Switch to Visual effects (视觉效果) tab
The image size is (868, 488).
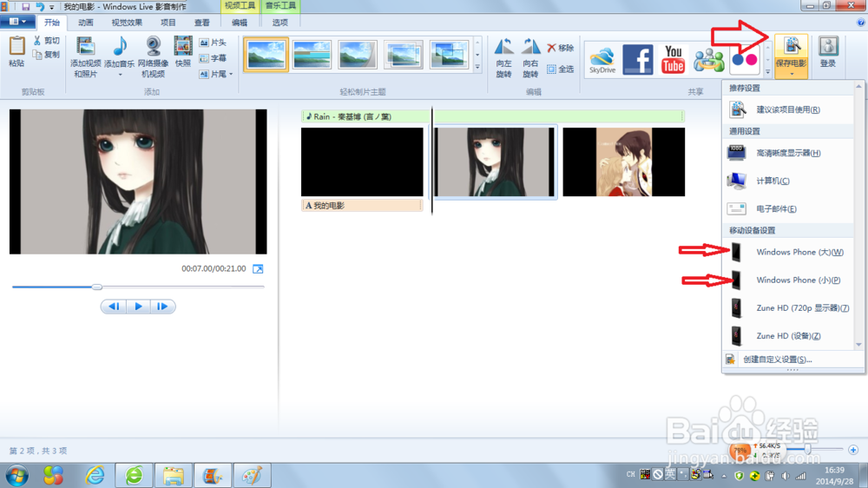pos(127,23)
